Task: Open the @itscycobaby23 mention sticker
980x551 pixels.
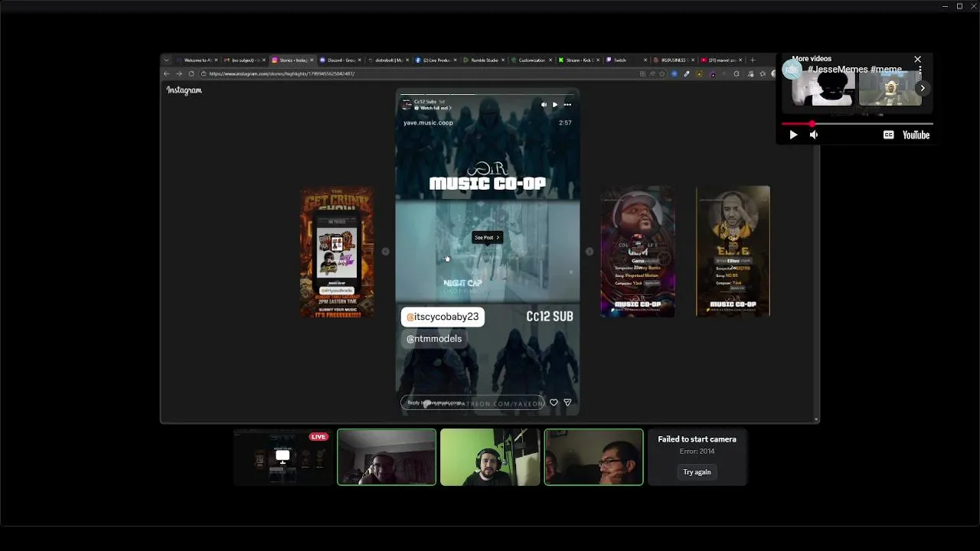Action: (x=443, y=317)
